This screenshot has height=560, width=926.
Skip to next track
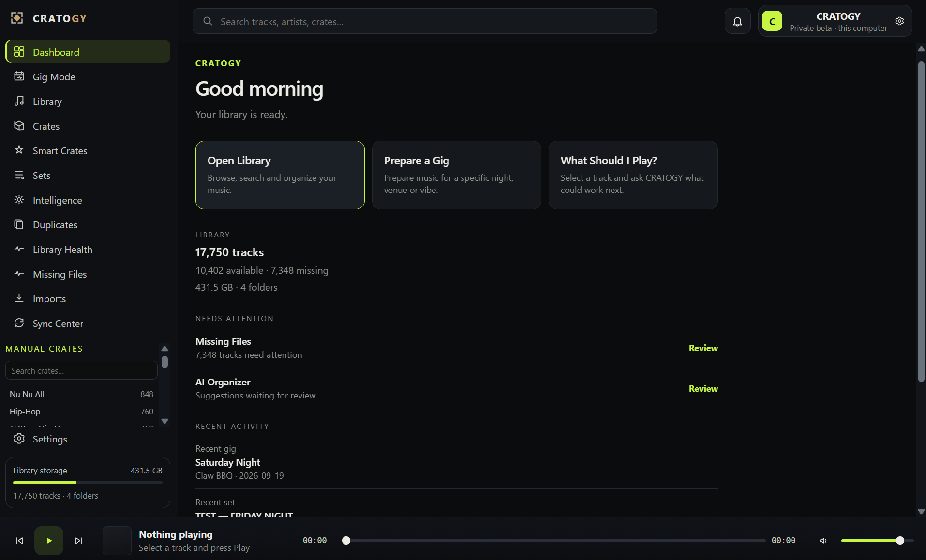point(79,541)
